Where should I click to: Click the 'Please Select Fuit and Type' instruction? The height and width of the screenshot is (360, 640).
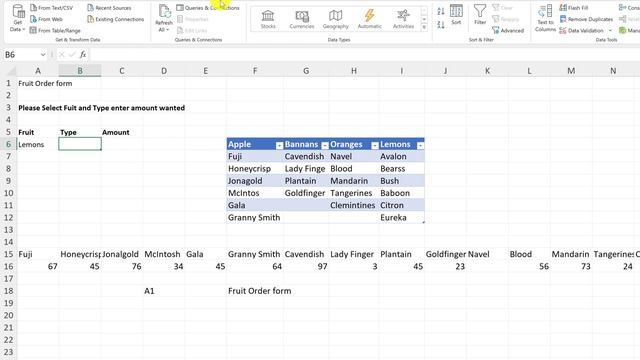point(102,108)
